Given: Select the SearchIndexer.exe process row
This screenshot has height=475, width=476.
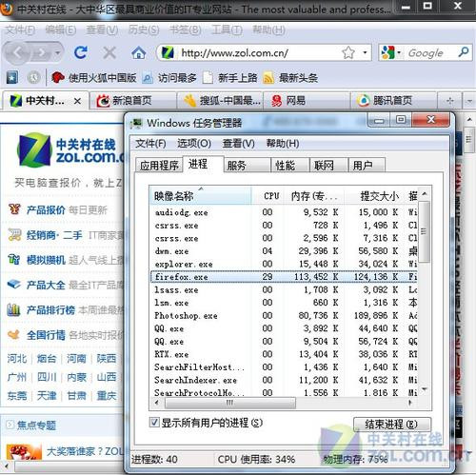Looking at the screenshot, I should click(285, 380).
